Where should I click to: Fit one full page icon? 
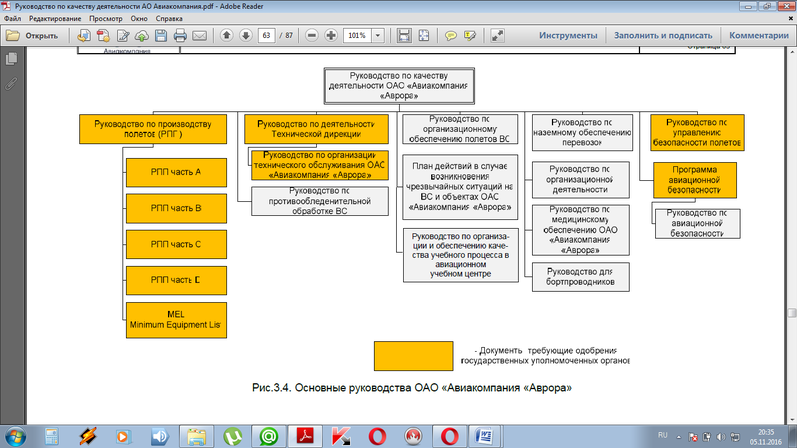(423, 36)
